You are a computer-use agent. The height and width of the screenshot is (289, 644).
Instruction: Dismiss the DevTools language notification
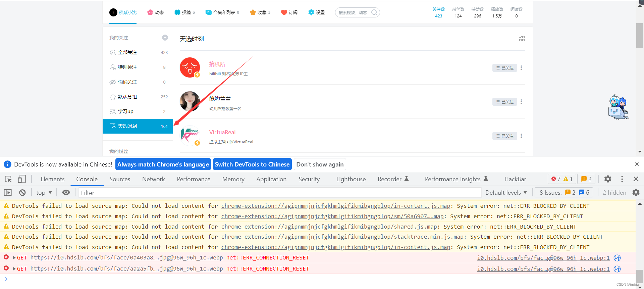pyautogui.click(x=637, y=164)
